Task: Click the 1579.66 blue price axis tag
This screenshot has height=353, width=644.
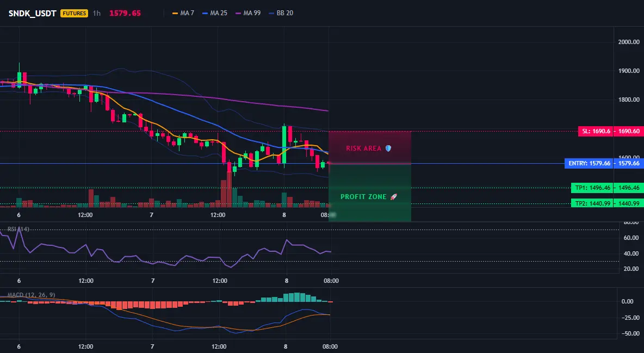Action: 628,164
